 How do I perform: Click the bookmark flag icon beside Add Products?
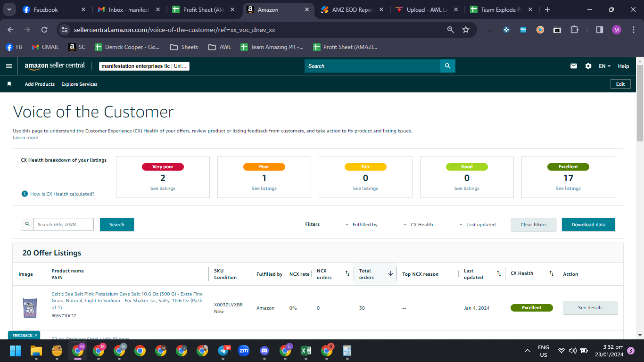pyautogui.click(x=9, y=84)
